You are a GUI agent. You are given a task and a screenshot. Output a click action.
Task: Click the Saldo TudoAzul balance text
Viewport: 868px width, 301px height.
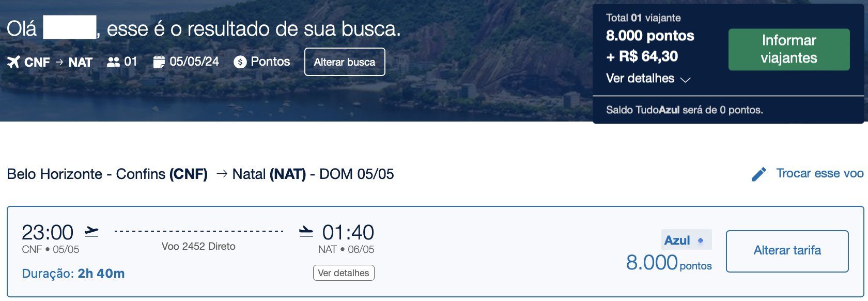tap(684, 110)
